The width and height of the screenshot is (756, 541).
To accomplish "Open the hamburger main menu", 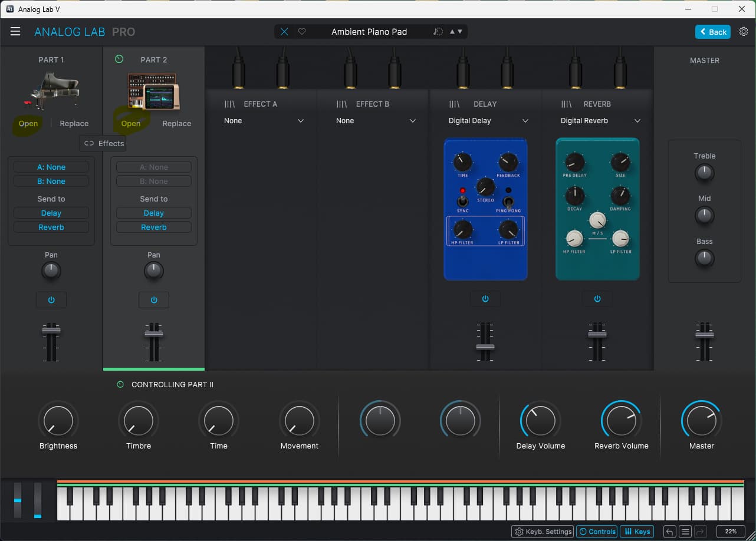I will 15,32.
